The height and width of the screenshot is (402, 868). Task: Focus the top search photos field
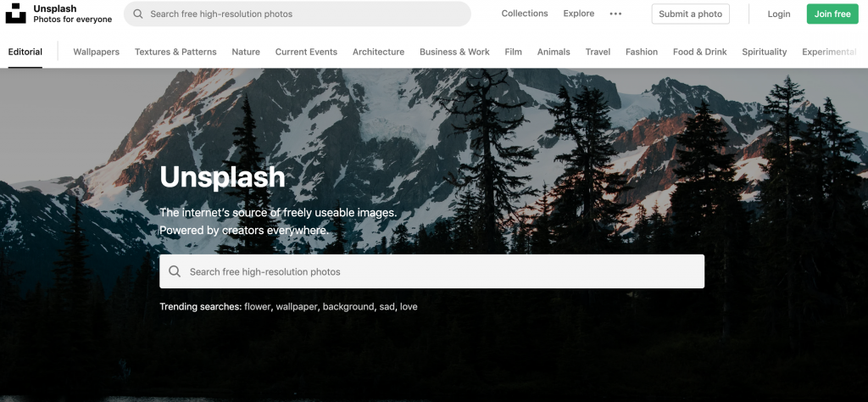pos(298,14)
